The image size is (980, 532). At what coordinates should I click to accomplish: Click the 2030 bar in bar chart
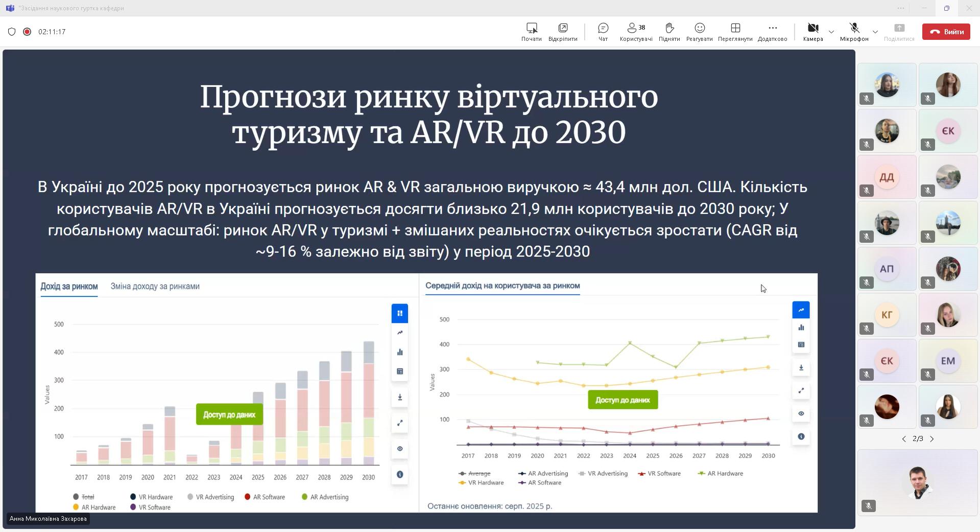(368, 403)
